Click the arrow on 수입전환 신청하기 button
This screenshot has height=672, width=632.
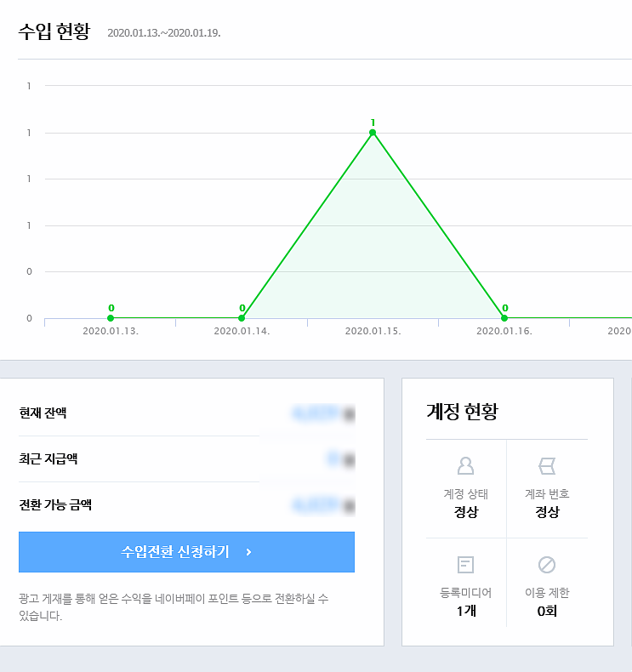coord(248,552)
